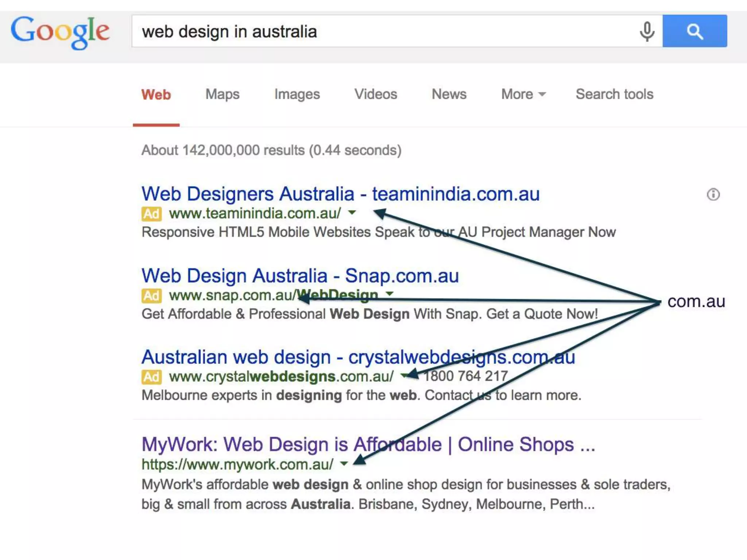
Task: Expand the More search categories dropdown
Action: click(523, 94)
